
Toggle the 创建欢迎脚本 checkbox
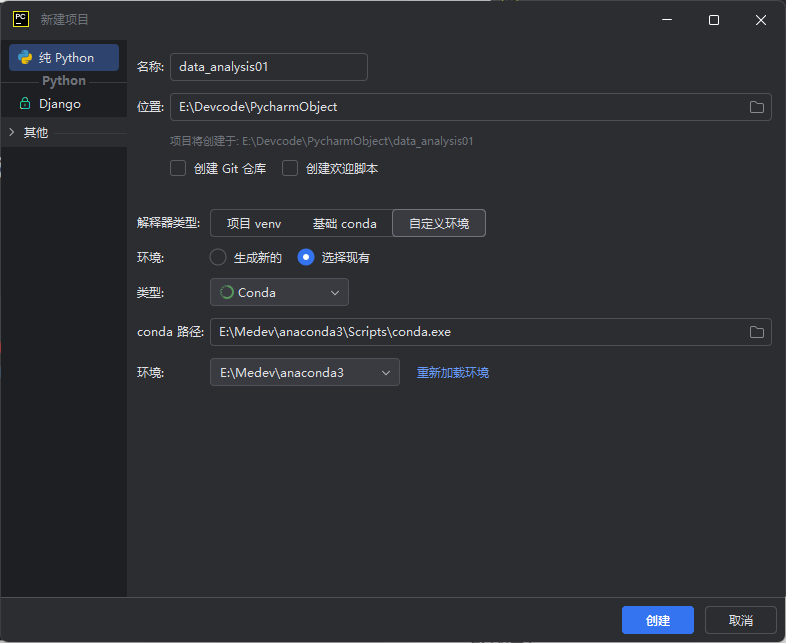[290, 168]
